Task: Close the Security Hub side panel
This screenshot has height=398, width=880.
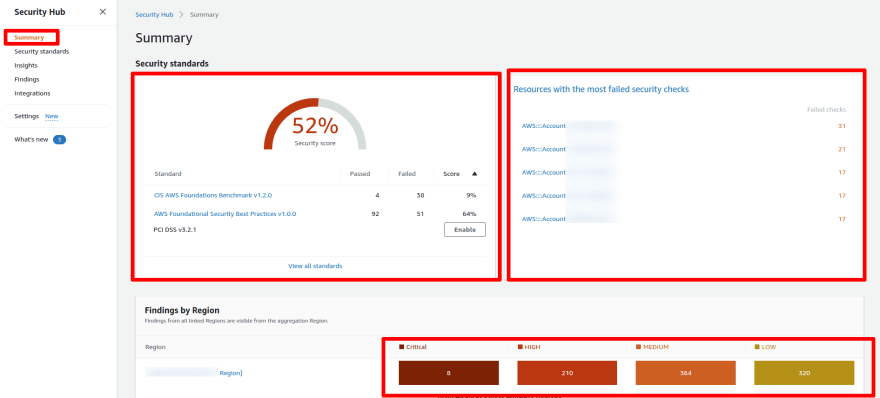Action: tap(103, 12)
